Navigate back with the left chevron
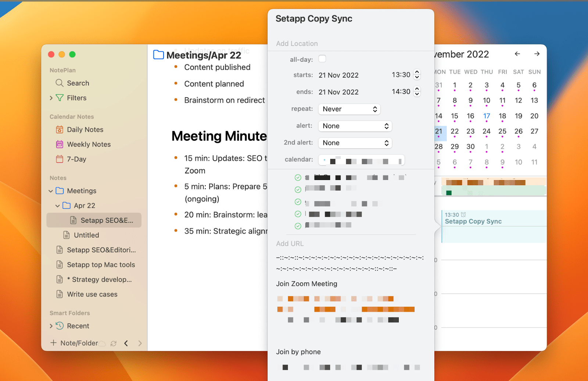588x381 pixels. click(126, 343)
